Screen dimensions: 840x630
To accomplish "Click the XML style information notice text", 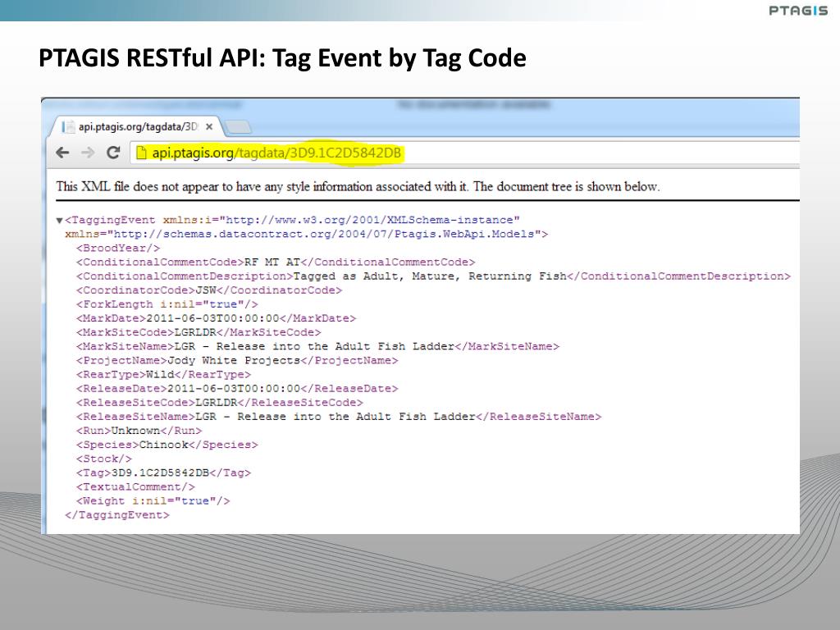I will click(358, 186).
